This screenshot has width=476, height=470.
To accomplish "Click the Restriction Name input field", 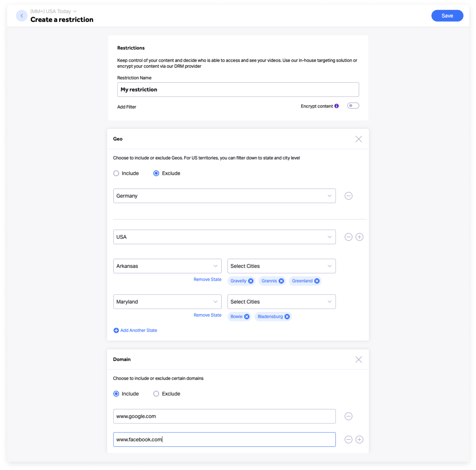I will pos(238,89).
